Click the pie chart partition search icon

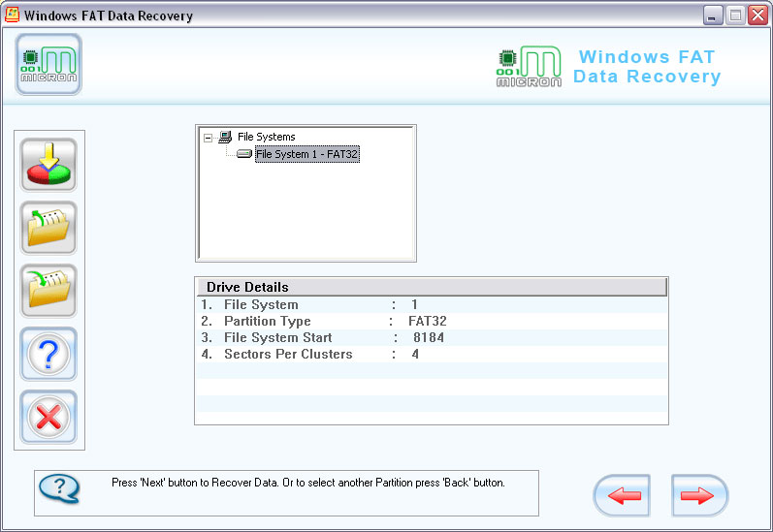click(48, 165)
